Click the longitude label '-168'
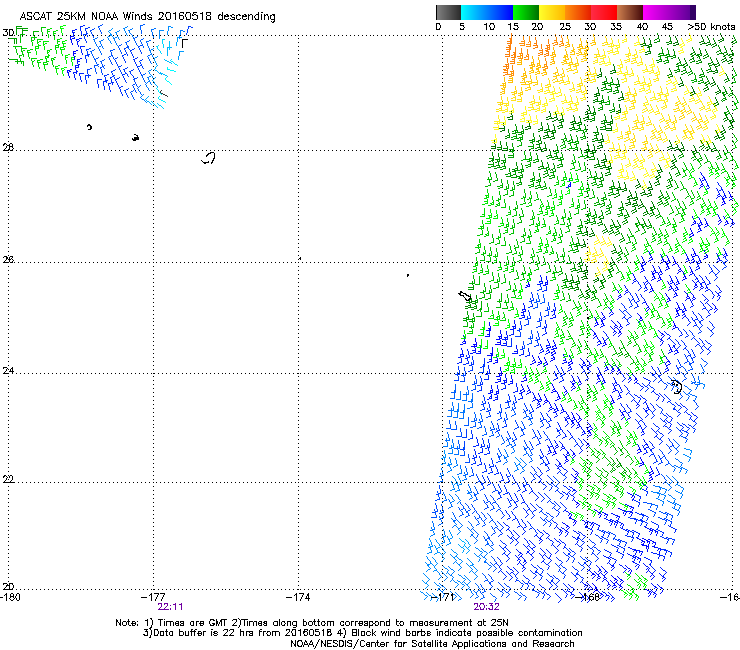Image resolution: width=740 pixels, height=650 pixels. 588,597
